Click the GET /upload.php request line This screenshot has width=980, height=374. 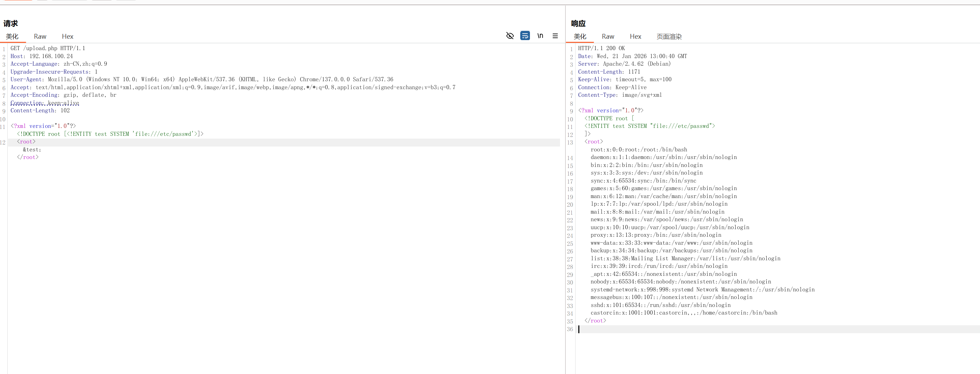[48, 48]
